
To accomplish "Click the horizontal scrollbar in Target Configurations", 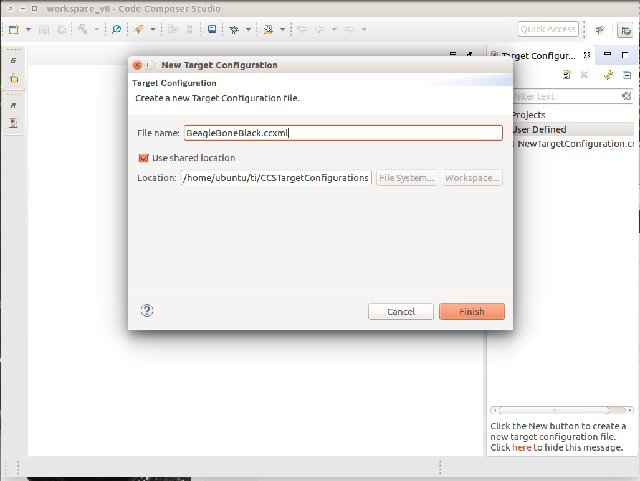I will click(x=562, y=410).
